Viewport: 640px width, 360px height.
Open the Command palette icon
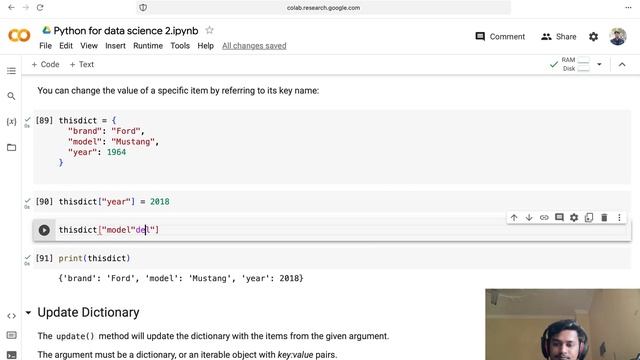[x=11, y=335]
